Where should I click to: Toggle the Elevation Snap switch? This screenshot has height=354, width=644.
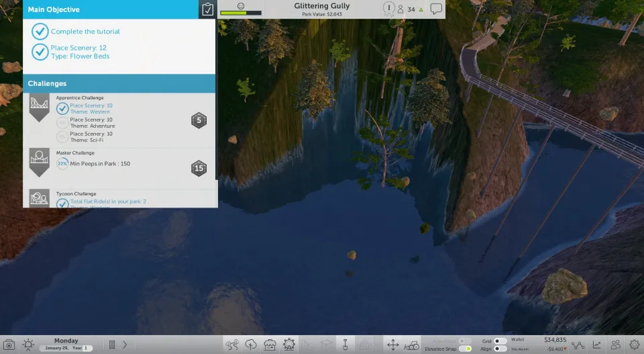click(x=465, y=349)
